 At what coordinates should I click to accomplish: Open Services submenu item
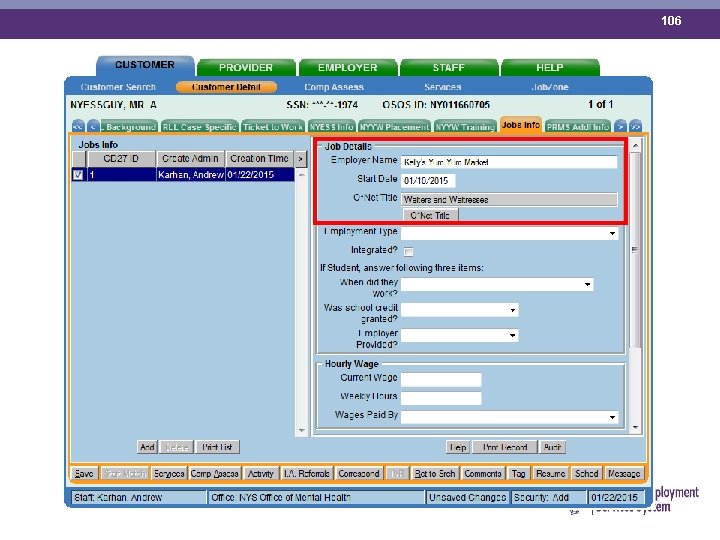443,87
